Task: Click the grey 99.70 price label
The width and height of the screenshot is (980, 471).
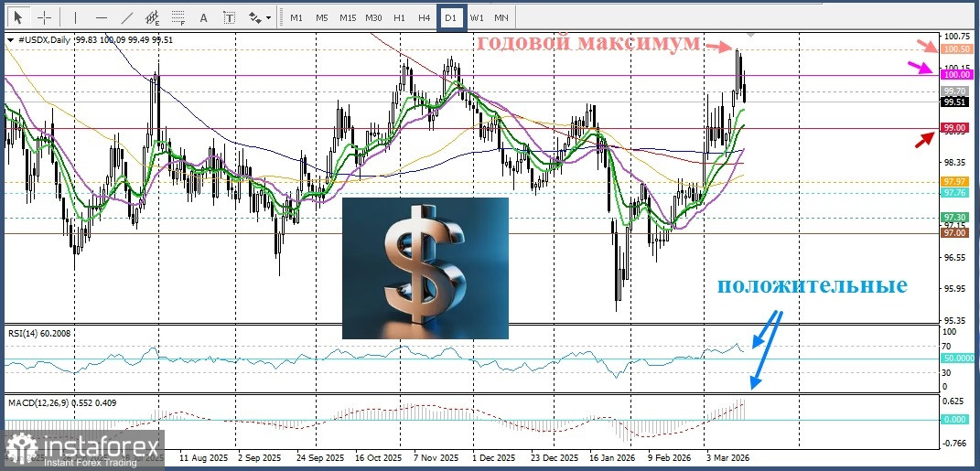Action: (955, 91)
